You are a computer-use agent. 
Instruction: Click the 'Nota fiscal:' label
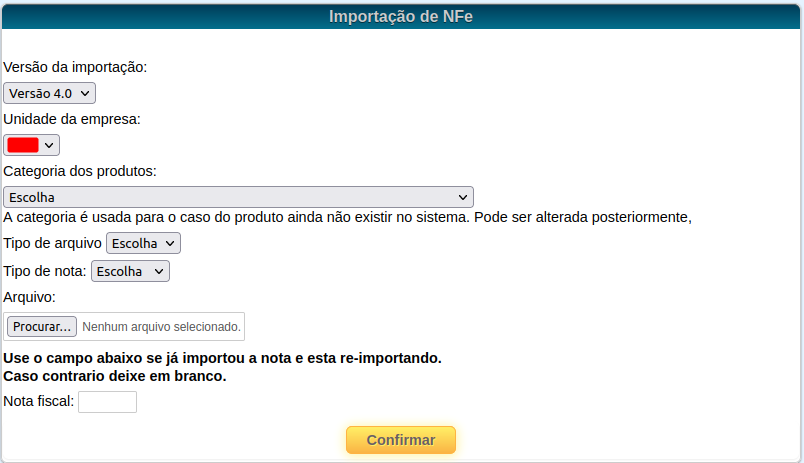(39, 402)
